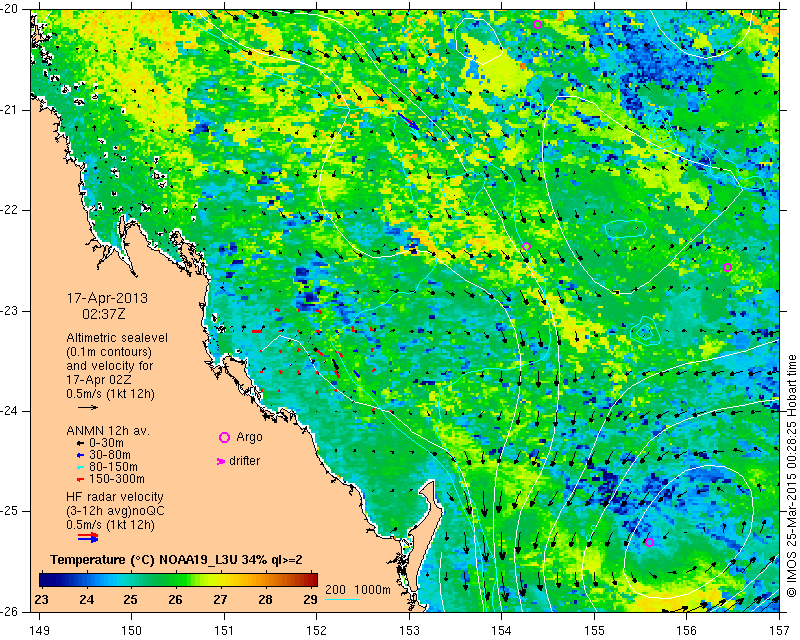This screenshot has height=640, width=800.
Task: Click the 'Altimetric sealevel' legend text
Action: point(117,338)
